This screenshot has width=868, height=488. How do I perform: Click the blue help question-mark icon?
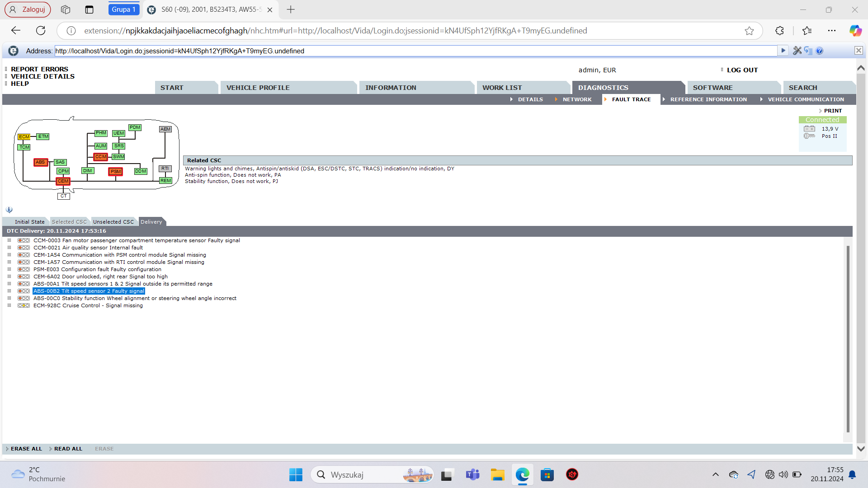pos(820,51)
